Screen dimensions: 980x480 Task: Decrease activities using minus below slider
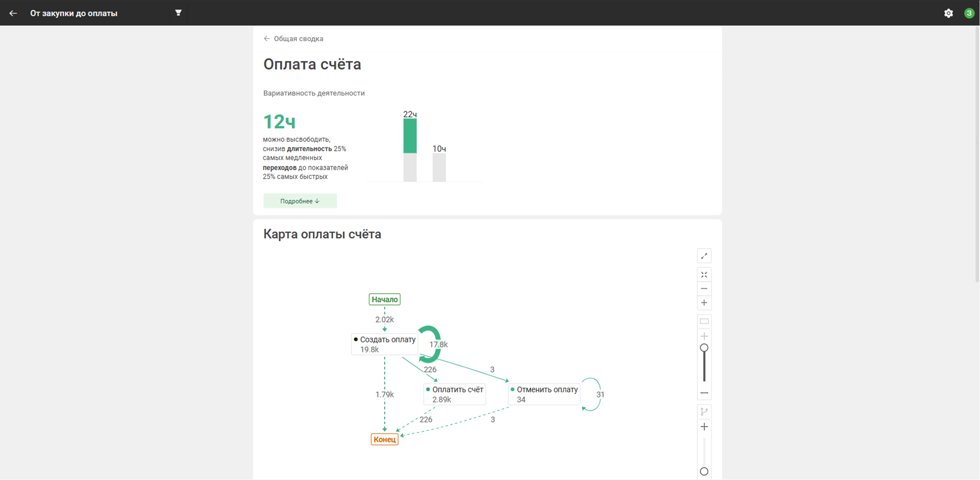coord(704,393)
